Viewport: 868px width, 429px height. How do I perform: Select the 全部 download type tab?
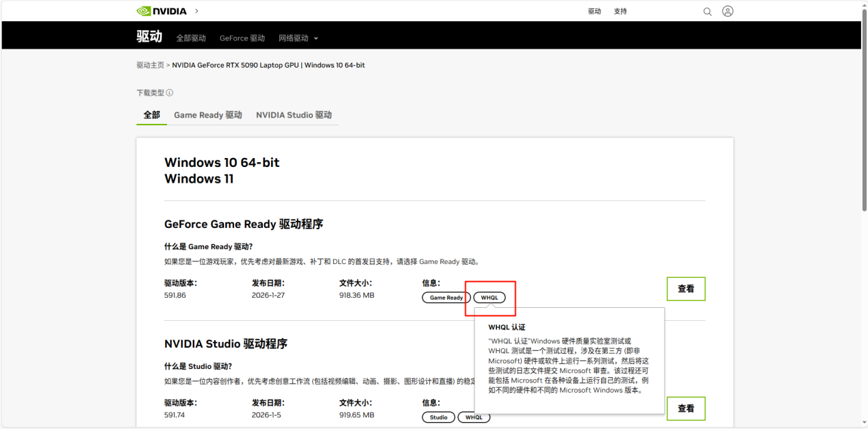(x=151, y=115)
